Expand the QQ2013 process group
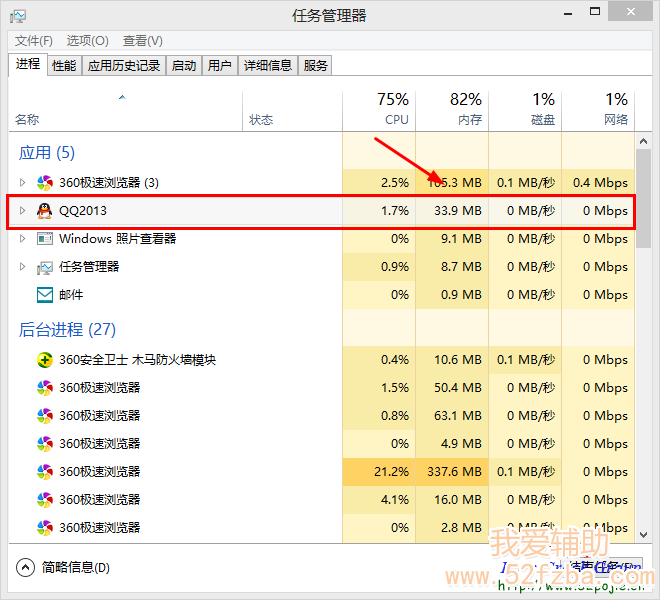This screenshot has width=660, height=600. 22,211
